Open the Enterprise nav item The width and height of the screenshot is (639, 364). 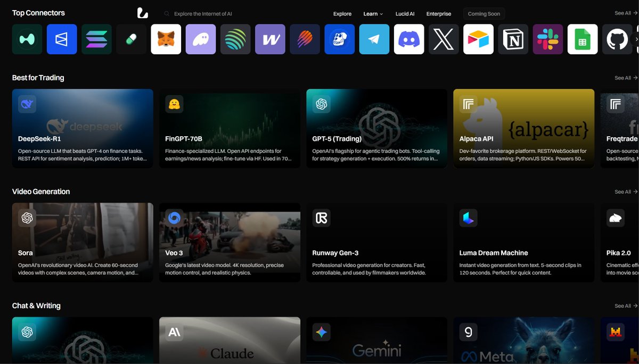coord(439,14)
